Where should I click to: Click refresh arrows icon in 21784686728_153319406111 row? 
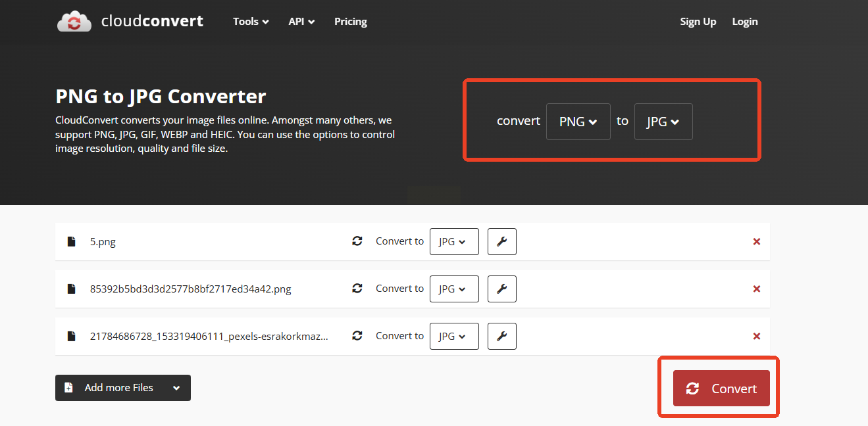pyautogui.click(x=357, y=336)
